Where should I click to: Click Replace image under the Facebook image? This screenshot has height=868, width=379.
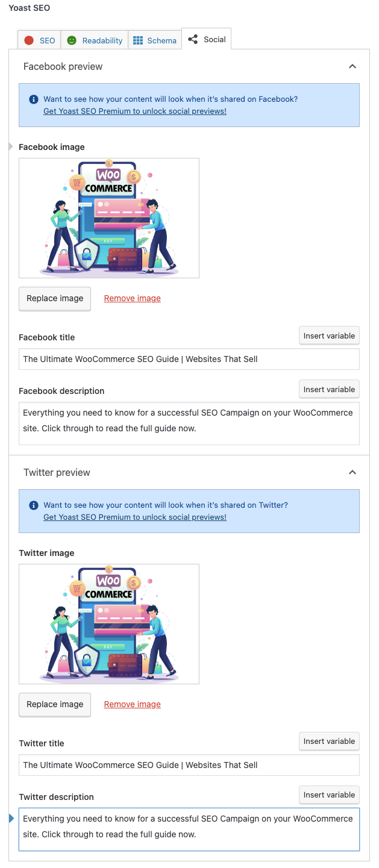(54, 299)
